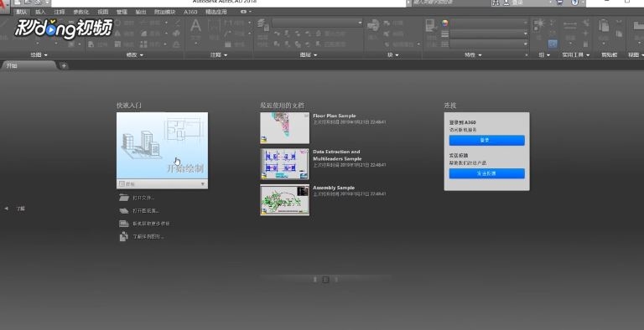Switch to the 附加模块 ribbon tab
Screen dimensions: 644x330
tap(164, 12)
